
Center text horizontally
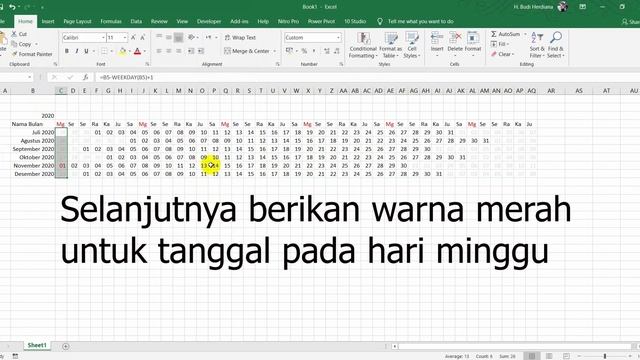[x=169, y=51]
